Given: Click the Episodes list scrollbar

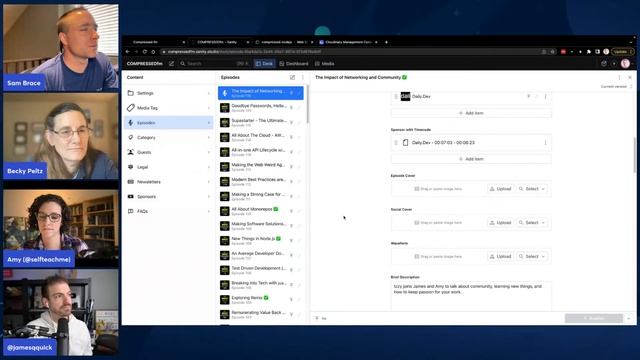Looking at the screenshot, I should pos(308,104).
